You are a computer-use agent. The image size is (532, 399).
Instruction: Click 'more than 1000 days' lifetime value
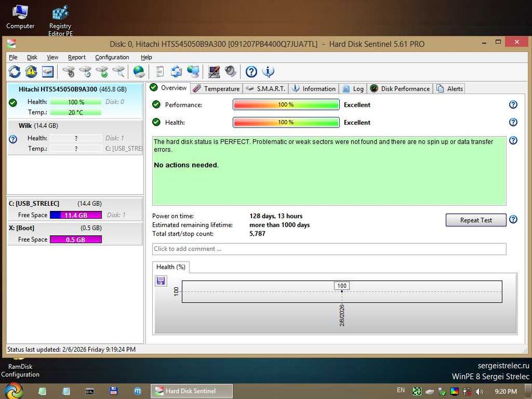pos(279,225)
